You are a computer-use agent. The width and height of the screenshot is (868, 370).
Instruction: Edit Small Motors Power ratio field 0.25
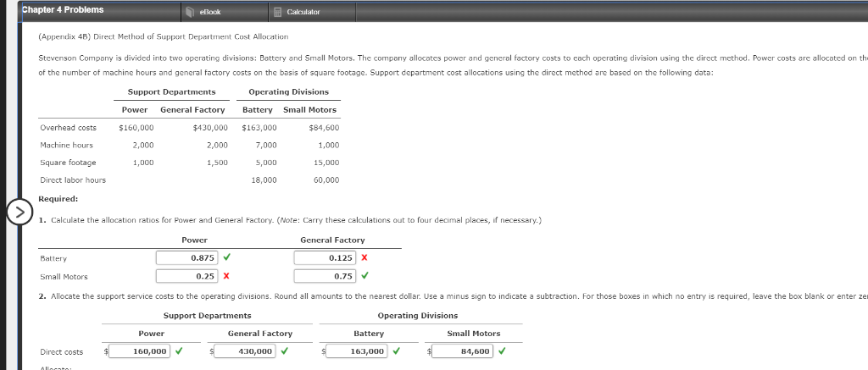click(187, 276)
